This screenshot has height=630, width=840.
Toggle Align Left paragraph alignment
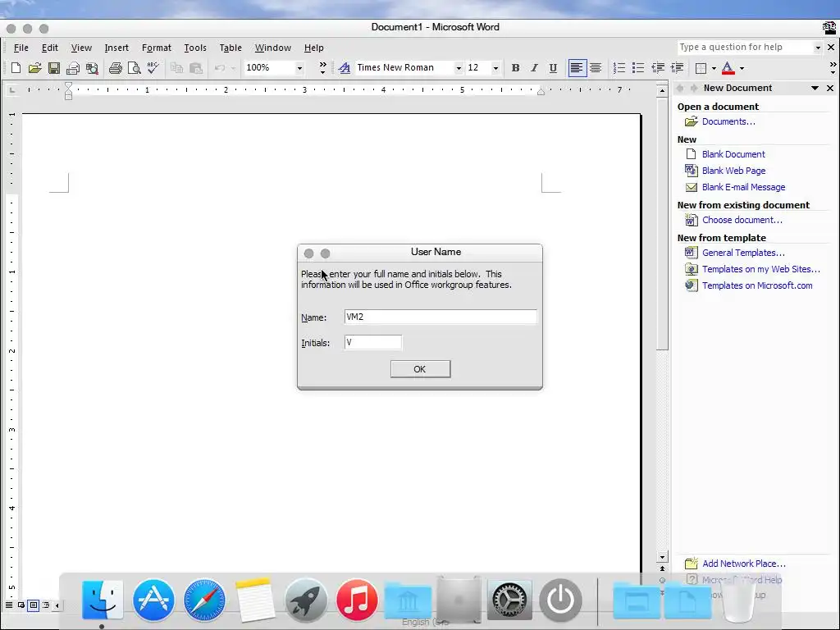[x=577, y=68]
